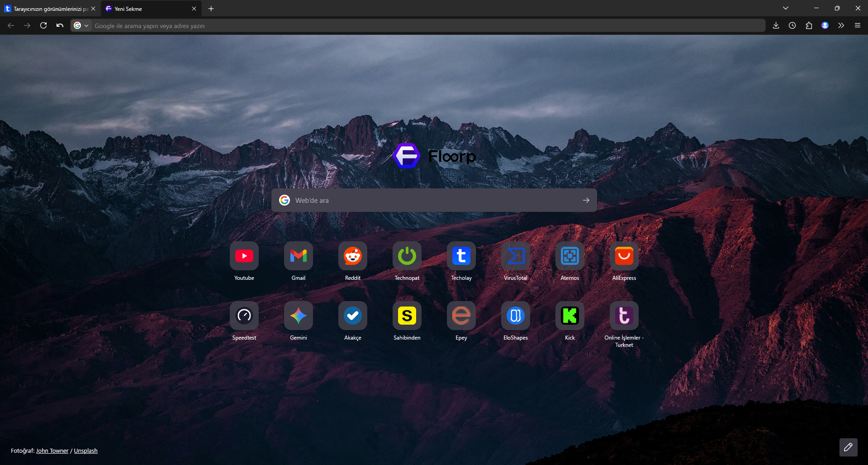The height and width of the screenshot is (465, 868).
Task: Click the forward navigation arrow
Action: [x=27, y=25]
